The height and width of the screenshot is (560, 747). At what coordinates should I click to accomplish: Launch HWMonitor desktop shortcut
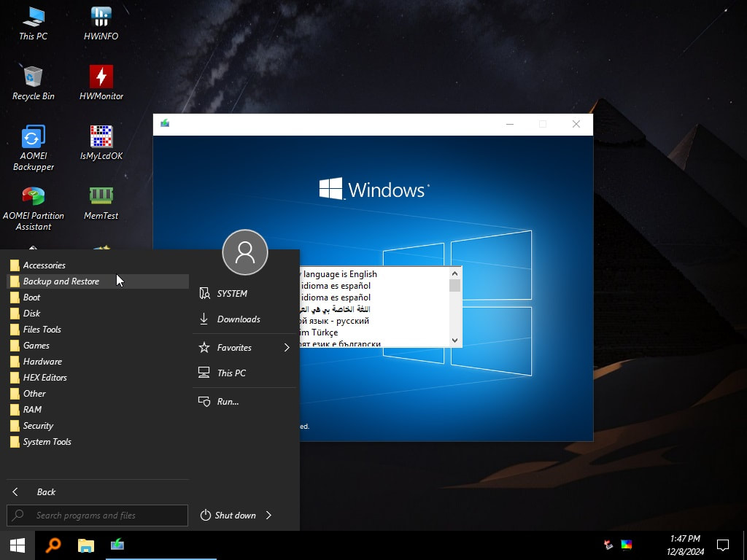point(101,83)
